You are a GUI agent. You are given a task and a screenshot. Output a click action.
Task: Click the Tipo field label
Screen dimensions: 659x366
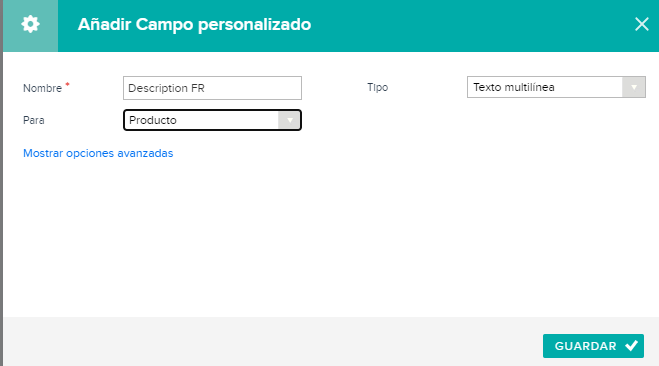click(x=377, y=87)
